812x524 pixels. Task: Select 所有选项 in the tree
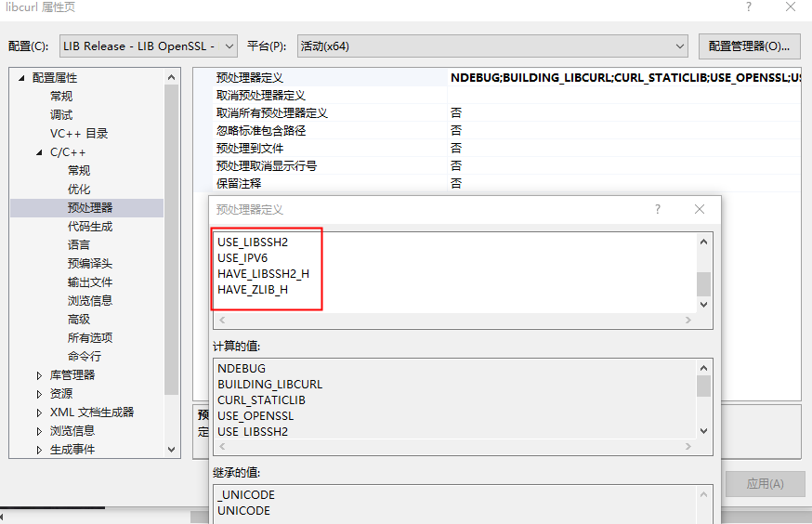(x=90, y=338)
